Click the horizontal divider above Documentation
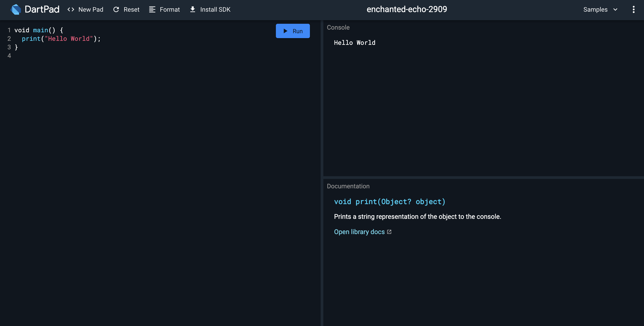The image size is (644, 326). pos(483,178)
